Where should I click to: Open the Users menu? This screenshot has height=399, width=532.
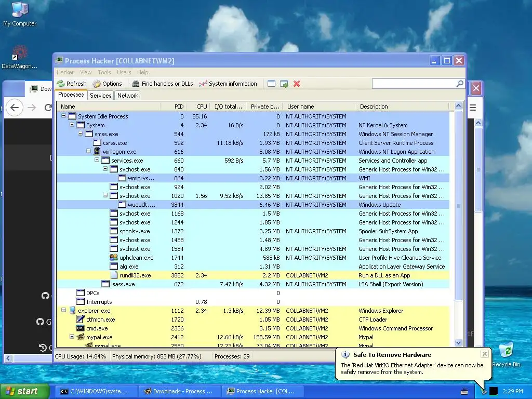click(x=124, y=72)
